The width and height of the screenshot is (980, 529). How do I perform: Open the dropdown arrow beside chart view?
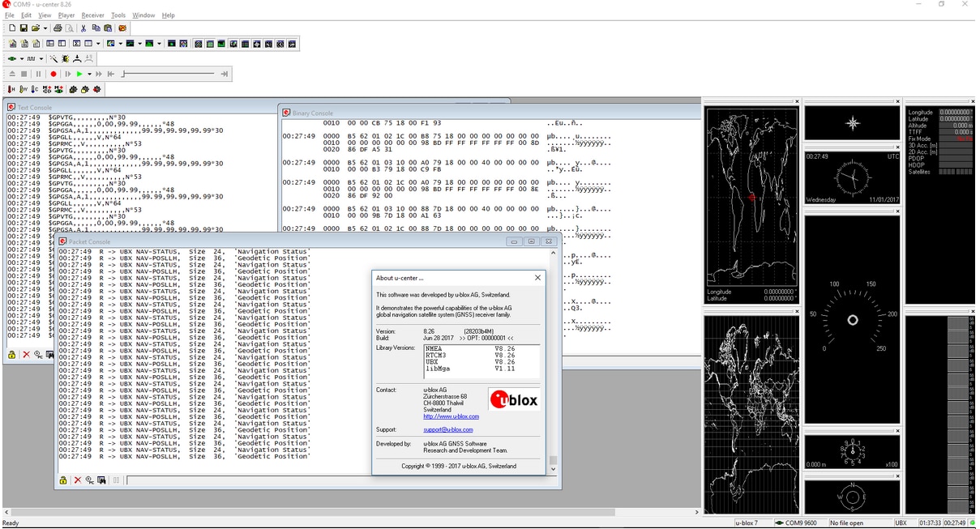140,44
